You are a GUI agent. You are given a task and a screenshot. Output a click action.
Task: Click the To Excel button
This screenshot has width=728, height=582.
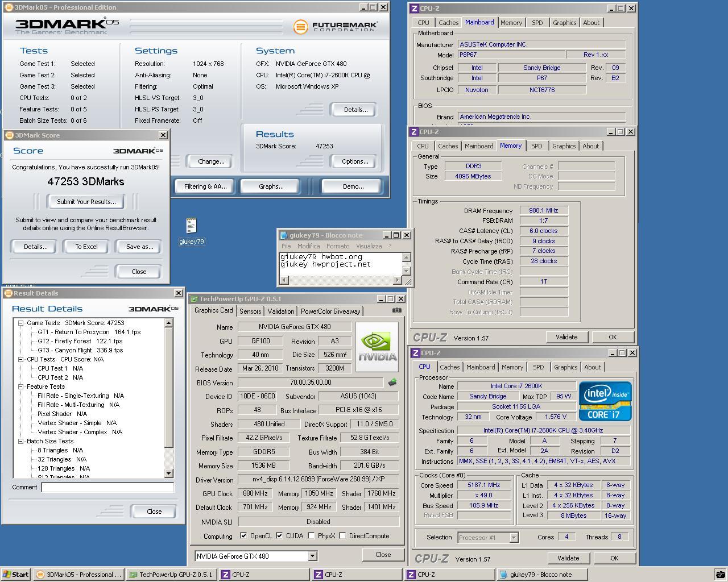tap(86, 247)
